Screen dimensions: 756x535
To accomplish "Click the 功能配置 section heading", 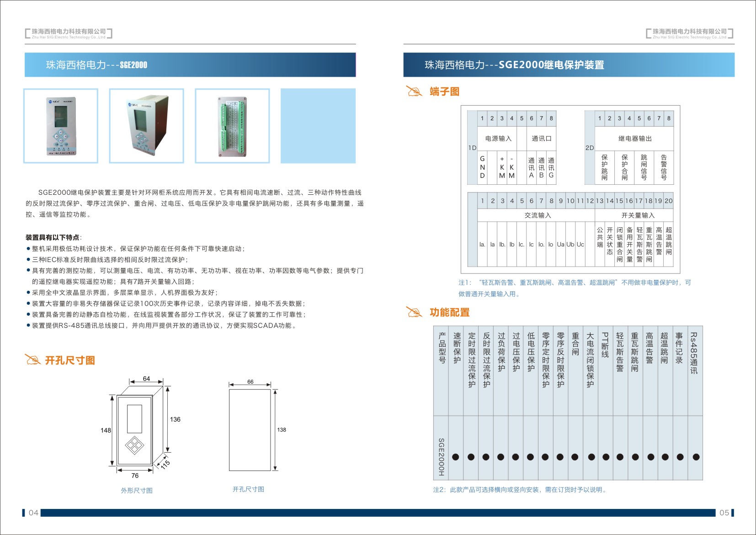I will coord(449,312).
